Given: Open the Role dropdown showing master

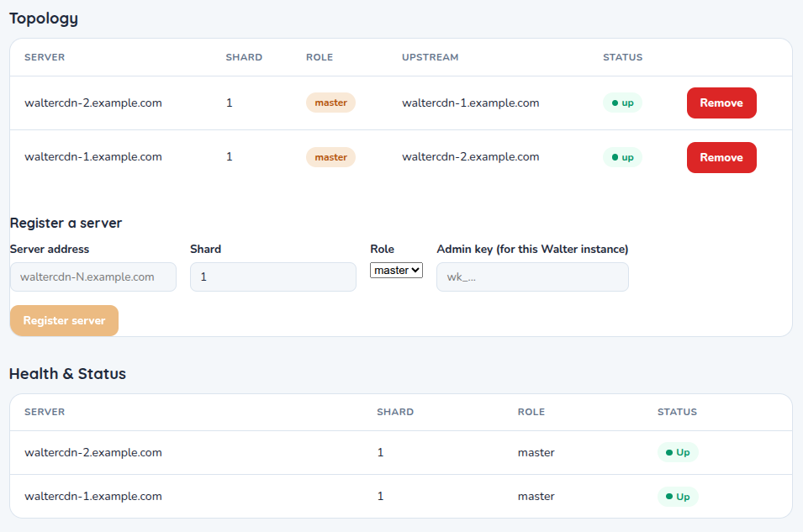Looking at the screenshot, I should pyautogui.click(x=396, y=270).
